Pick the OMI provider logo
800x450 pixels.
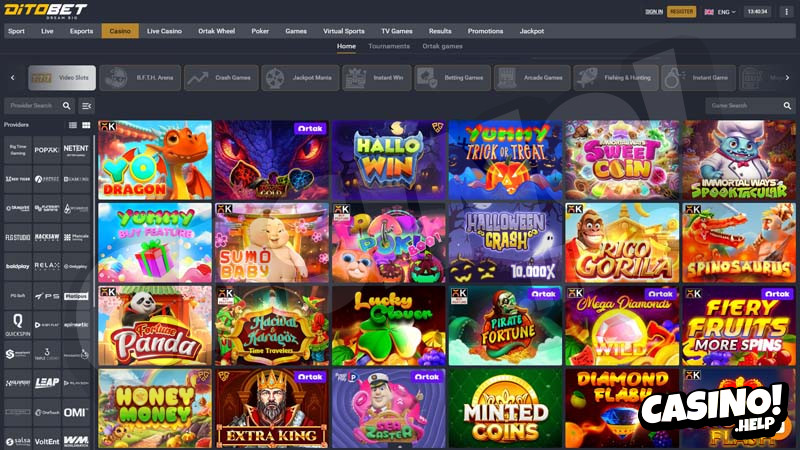pyautogui.click(x=76, y=412)
